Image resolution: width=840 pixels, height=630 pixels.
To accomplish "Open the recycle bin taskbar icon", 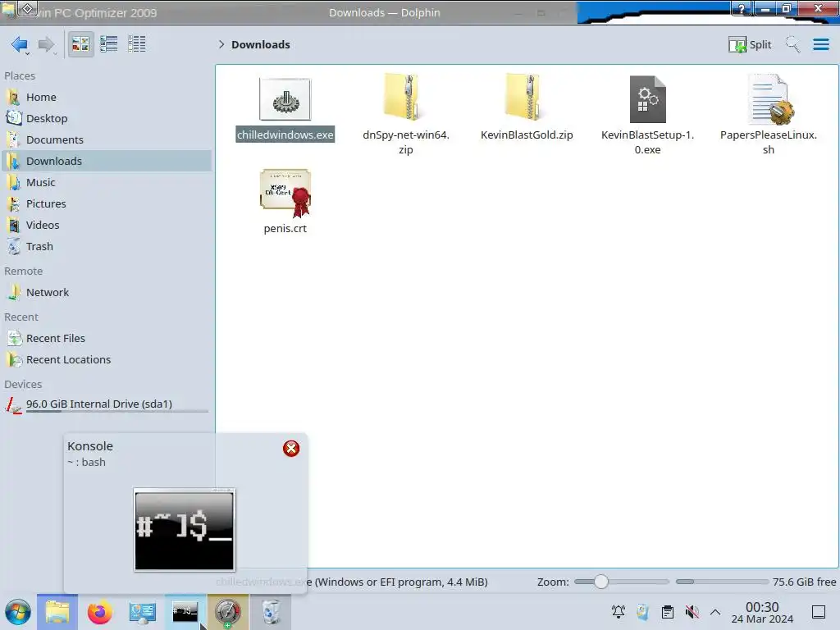I will click(271, 612).
